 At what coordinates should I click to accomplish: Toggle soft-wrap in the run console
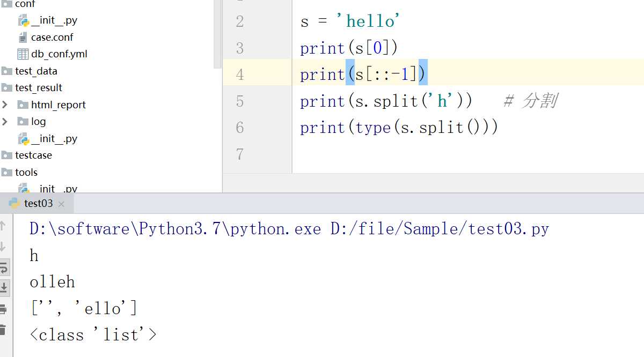[4, 267]
